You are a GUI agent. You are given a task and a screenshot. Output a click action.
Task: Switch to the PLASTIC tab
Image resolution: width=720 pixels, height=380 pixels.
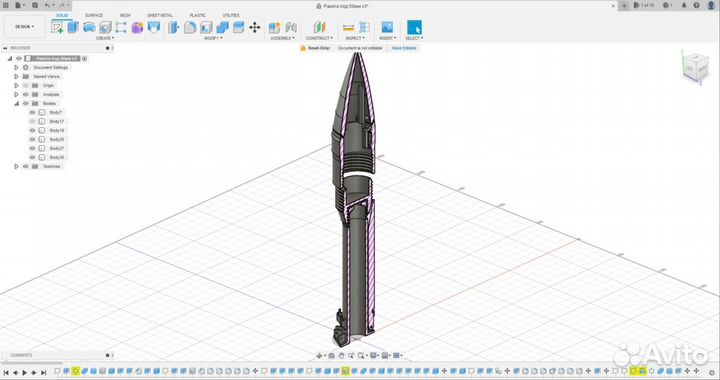tap(198, 15)
